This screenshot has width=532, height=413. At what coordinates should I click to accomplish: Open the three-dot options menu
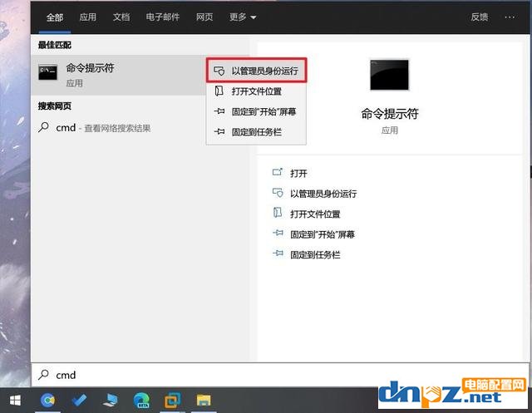click(x=510, y=17)
